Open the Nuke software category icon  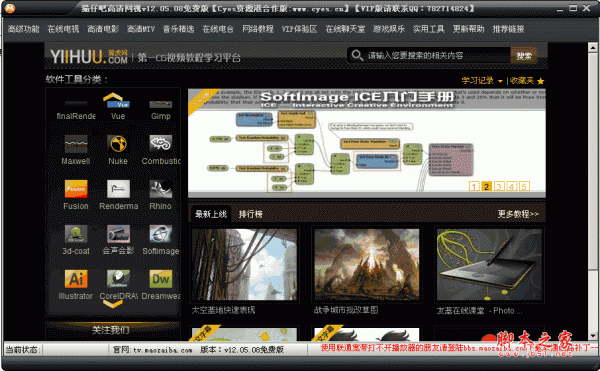point(118,144)
